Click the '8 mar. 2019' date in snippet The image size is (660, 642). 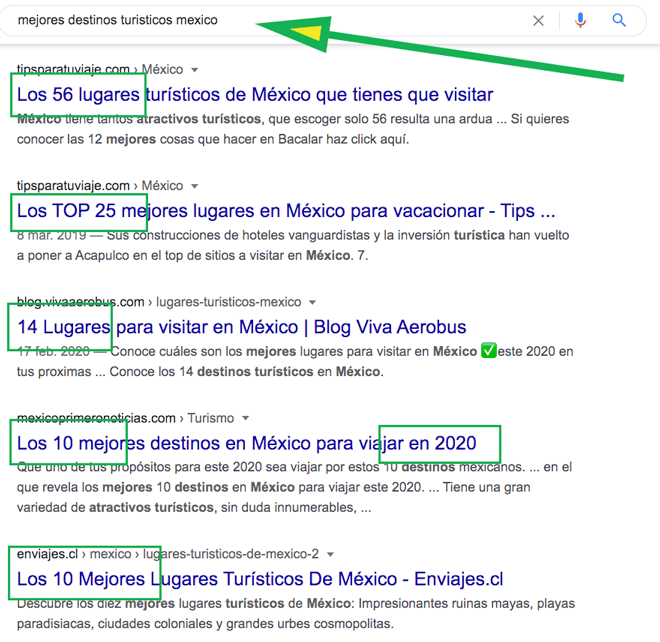click(x=51, y=235)
